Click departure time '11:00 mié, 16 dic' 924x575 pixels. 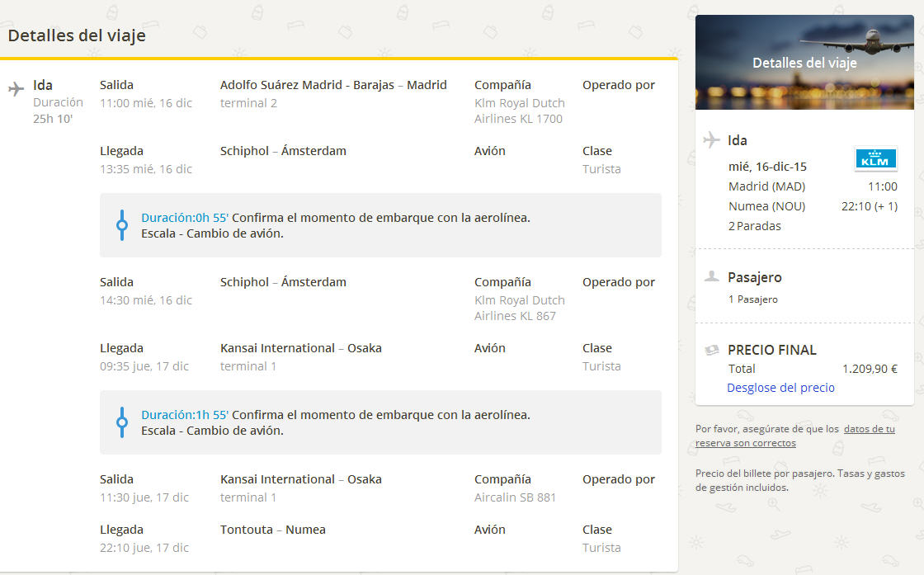pyautogui.click(x=145, y=103)
